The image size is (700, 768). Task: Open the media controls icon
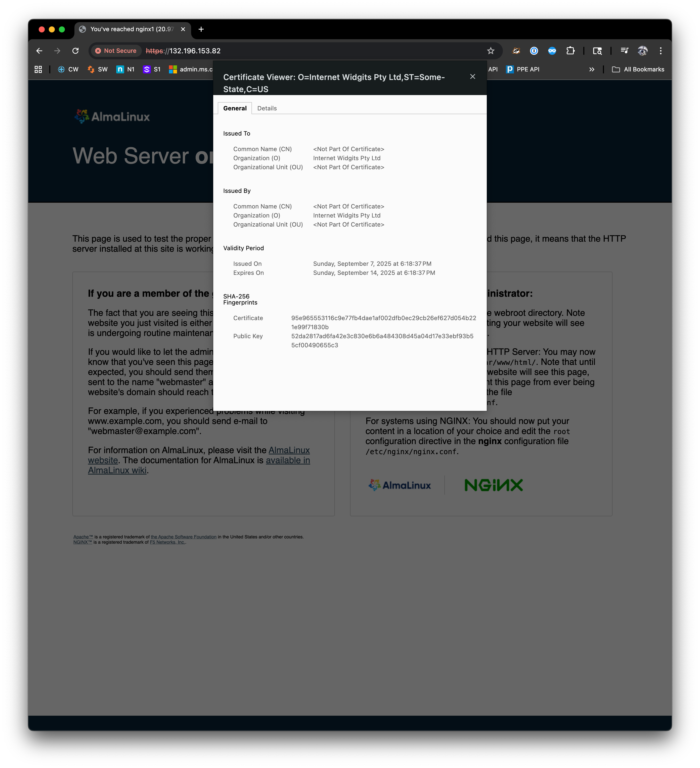624,51
